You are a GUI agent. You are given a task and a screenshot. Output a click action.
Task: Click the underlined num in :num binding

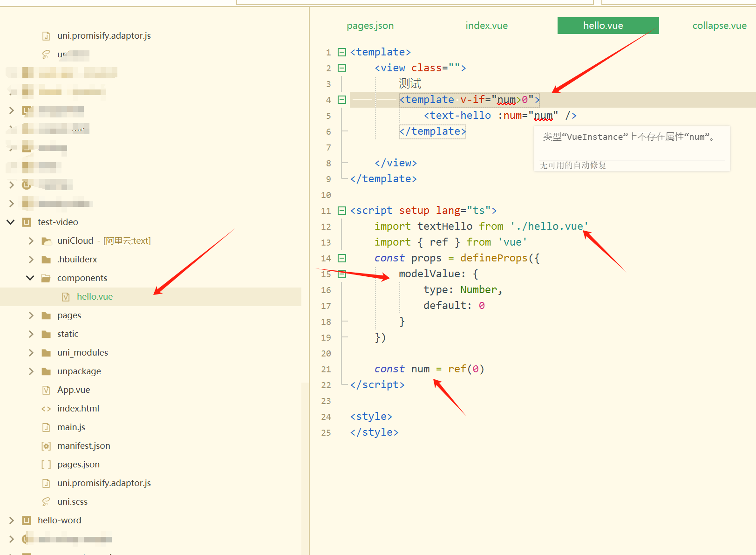[543, 116]
